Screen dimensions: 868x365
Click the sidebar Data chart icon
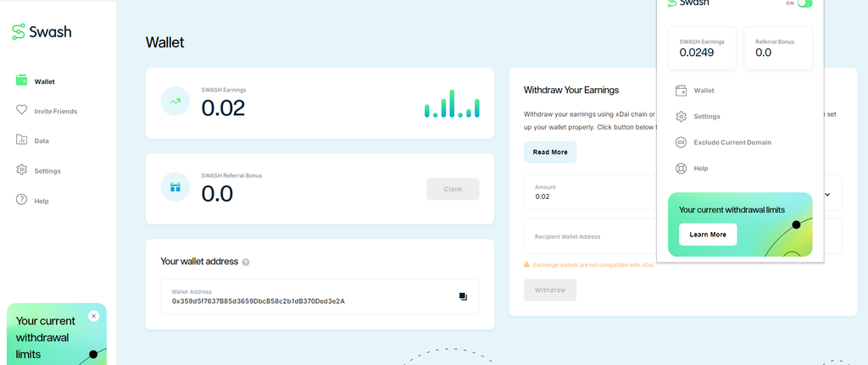pyautogui.click(x=21, y=140)
